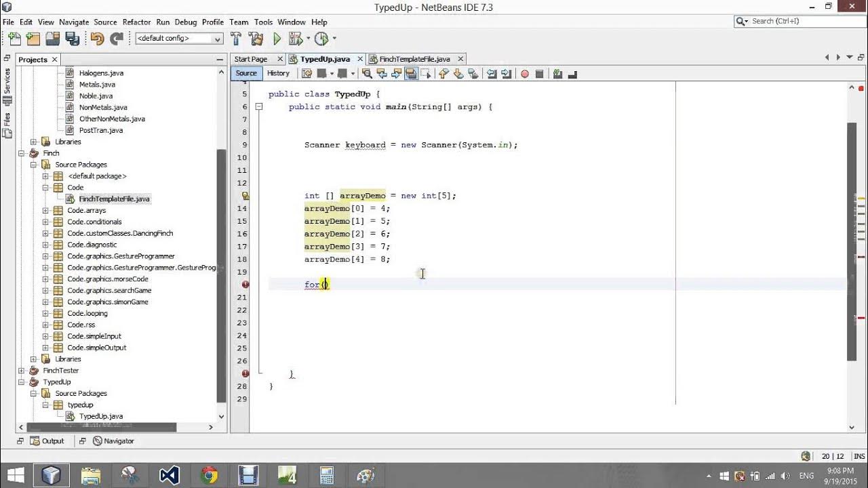Click Find Next Occurrence icon
This screenshot has height=488, width=868.
(397, 74)
